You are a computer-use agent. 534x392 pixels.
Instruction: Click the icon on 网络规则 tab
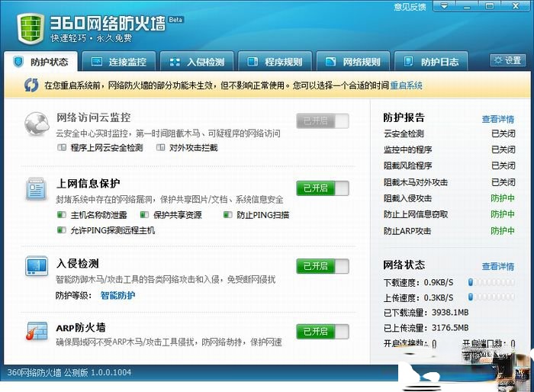tap(330, 62)
